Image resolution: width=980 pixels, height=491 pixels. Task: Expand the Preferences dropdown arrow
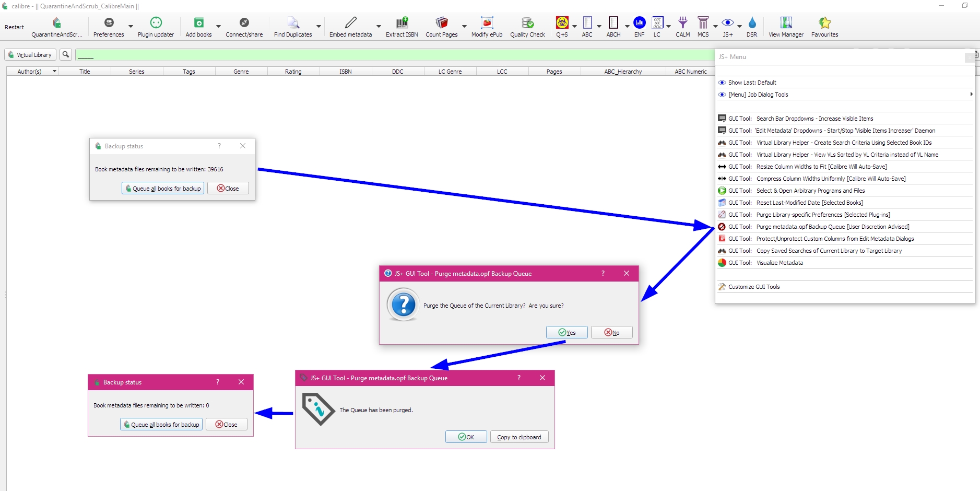pos(131,26)
